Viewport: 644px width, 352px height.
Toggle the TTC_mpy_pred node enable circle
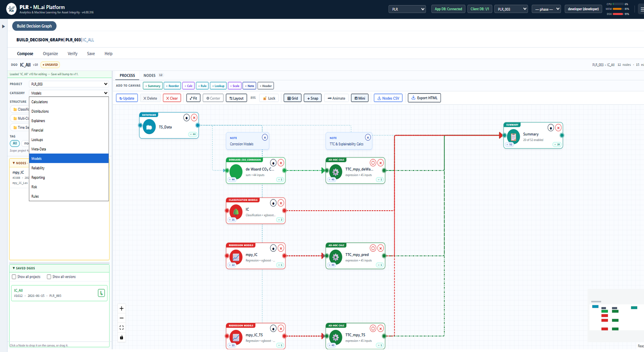coord(373,248)
